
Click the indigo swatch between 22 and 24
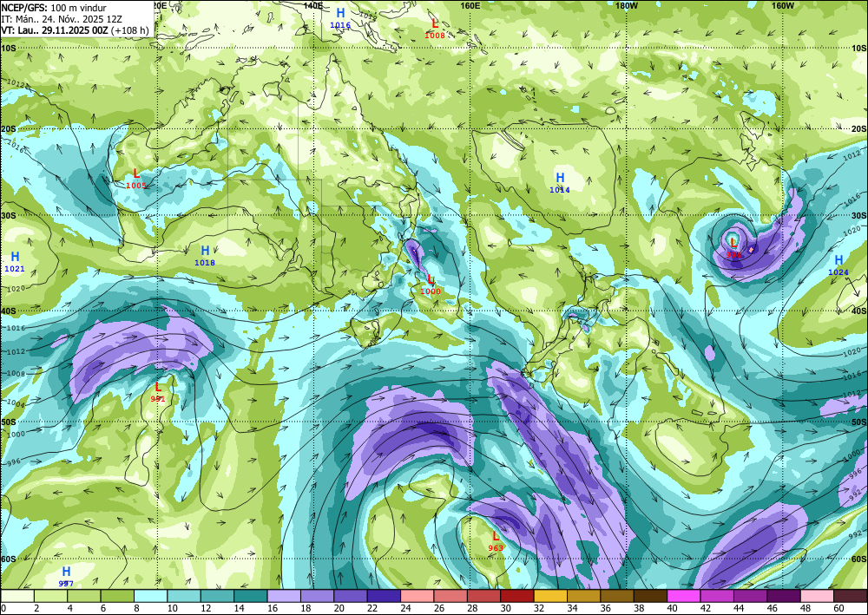[x=384, y=596]
